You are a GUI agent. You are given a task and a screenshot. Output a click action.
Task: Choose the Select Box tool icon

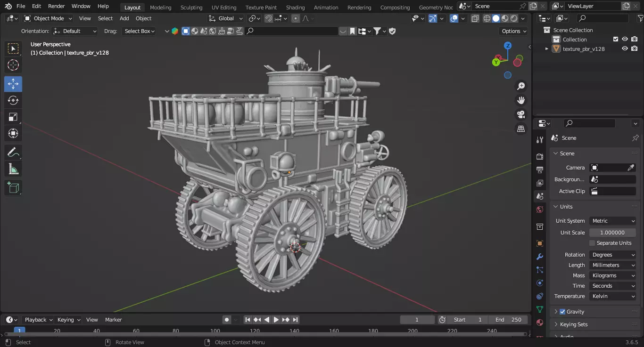[13, 48]
